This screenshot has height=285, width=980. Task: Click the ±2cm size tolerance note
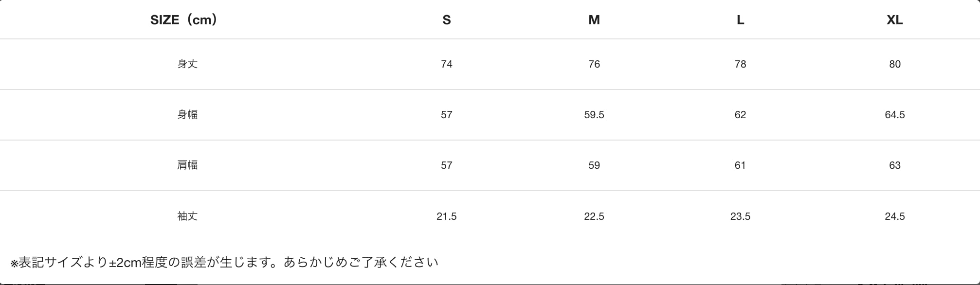point(224,262)
